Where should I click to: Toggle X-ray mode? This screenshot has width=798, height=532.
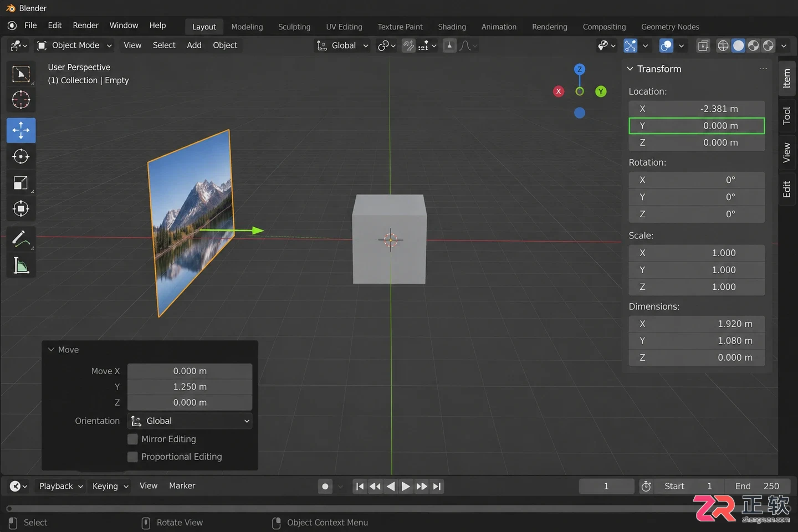703,45
